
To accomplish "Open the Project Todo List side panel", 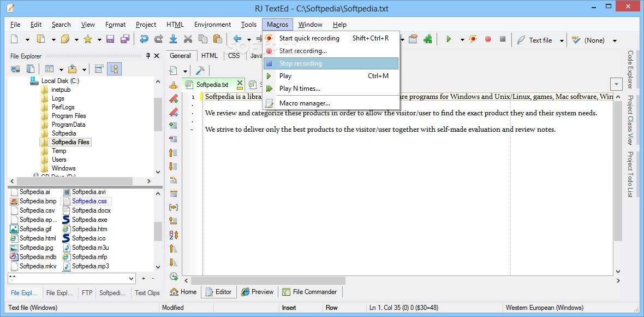I will pyautogui.click(x=630, y=174).
